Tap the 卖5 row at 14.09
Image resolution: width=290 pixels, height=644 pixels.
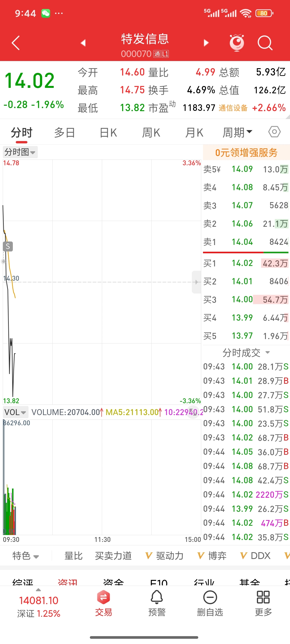[x=246, y=169]
